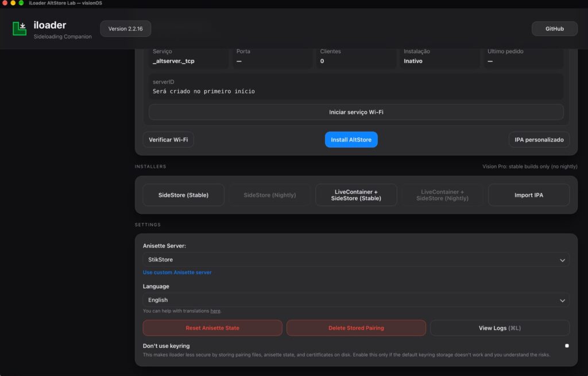Click the serverID text 'Será criado no primeiro início'

pos(204,91)
